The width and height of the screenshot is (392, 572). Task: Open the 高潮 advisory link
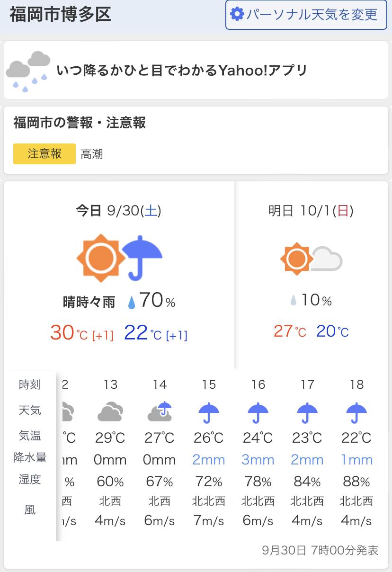(92, 154)
